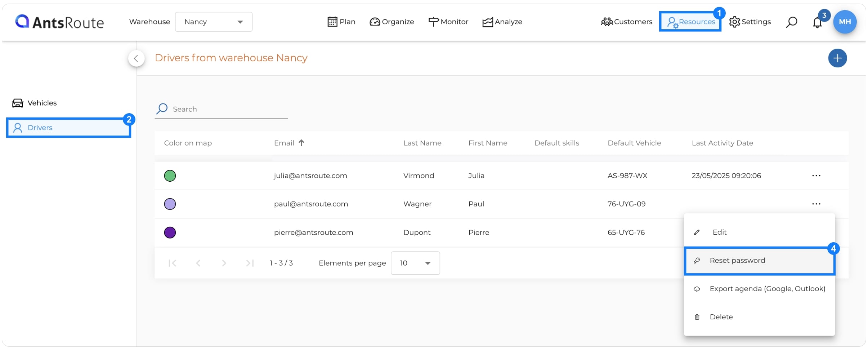Open the MH user avatar menu

(845, 22)
